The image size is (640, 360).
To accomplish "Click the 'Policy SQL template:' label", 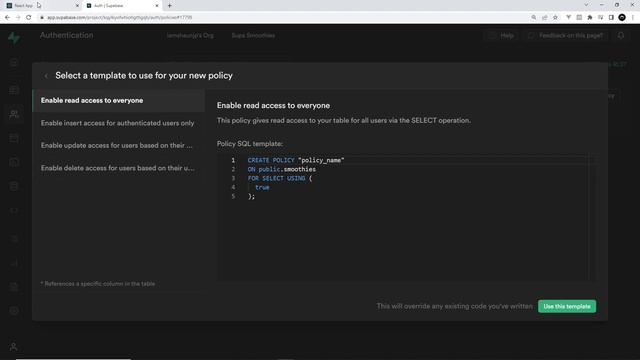I will pyautogui.click(x=250, y=144).
